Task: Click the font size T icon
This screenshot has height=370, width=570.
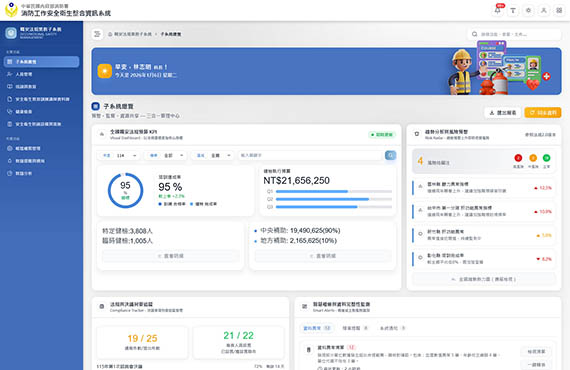Action: (x=513, y=11)
